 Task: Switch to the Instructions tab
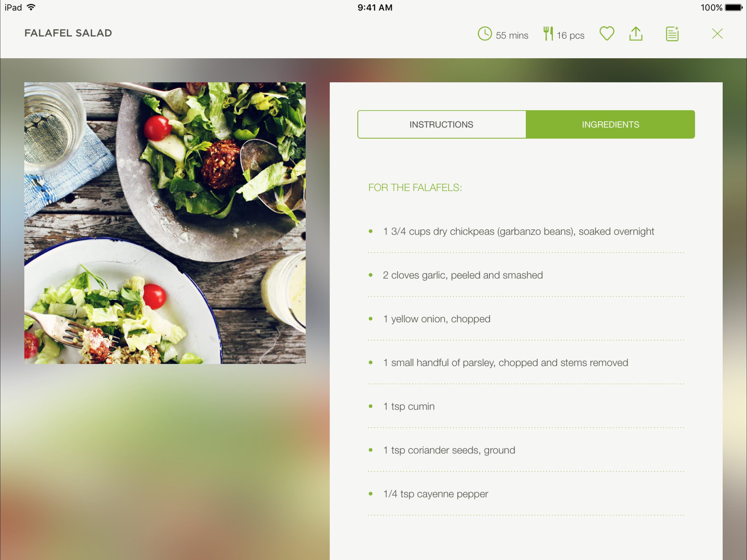pyautogui.click(x=441, y=124)
